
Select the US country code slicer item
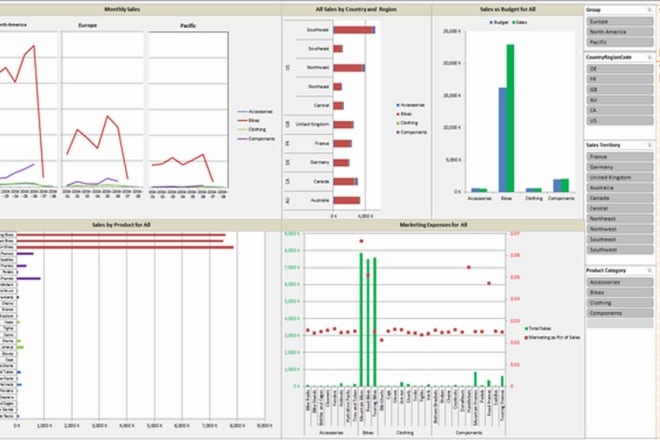click(620, 121)
